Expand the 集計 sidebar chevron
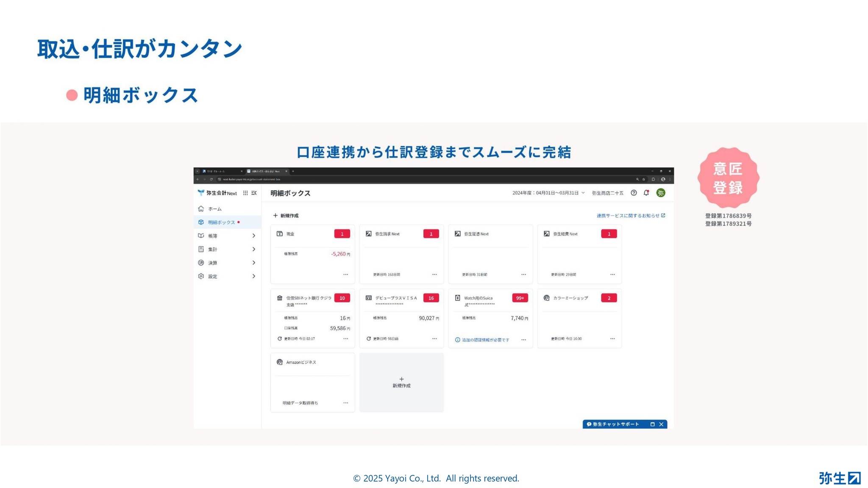The width and height of the screenshot is (868, 488). tap(254, 249)
